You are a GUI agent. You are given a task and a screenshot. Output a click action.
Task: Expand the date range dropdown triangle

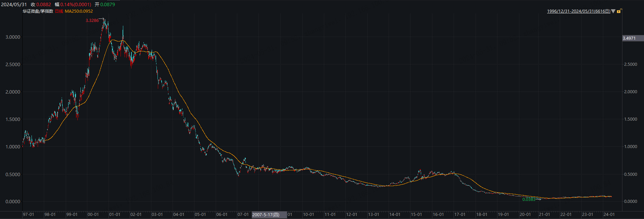(x=613, y=11)
